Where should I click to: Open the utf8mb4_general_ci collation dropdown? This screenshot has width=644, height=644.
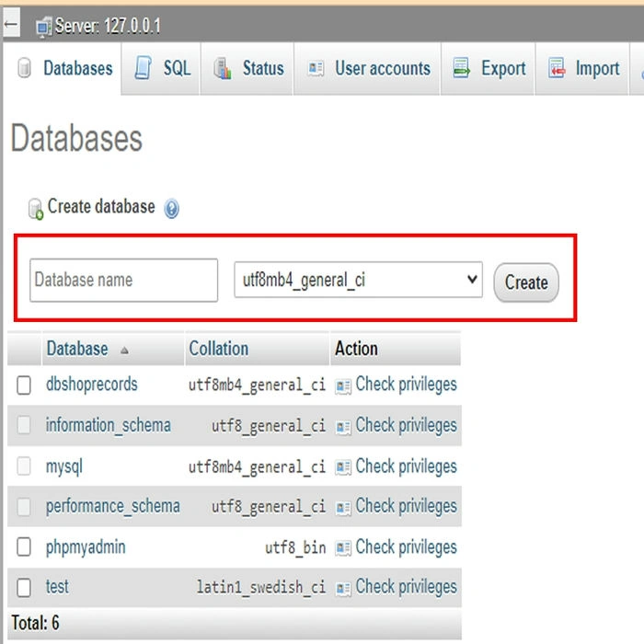358,280
